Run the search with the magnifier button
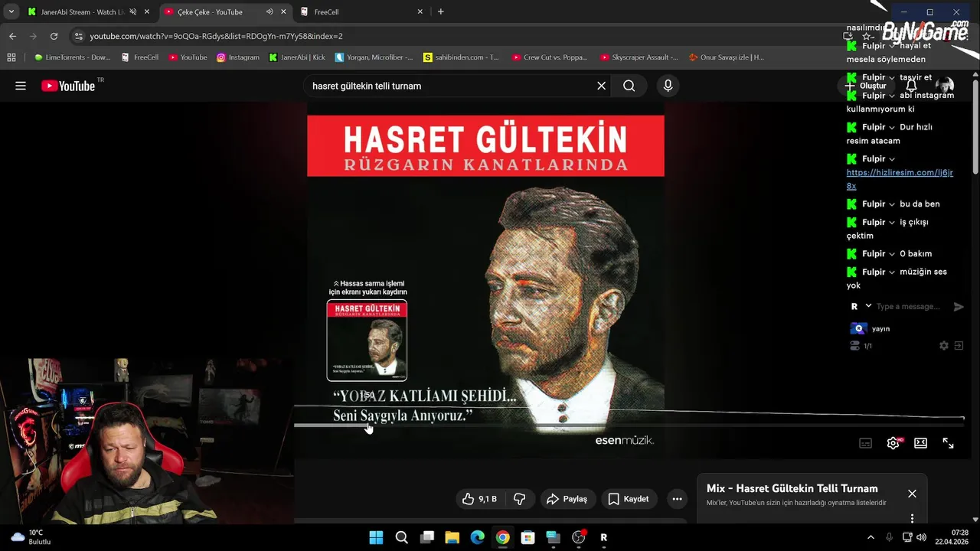This screenshot has height=551, width=980. point(629,86)
